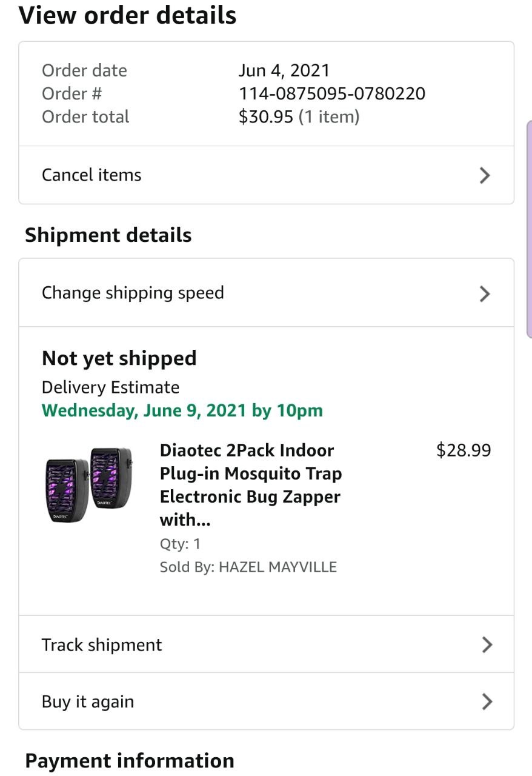Screen dimensions: 532x776
Task: Open the Track shipment text
Action: pyautogui.click(x=102, y=644)
